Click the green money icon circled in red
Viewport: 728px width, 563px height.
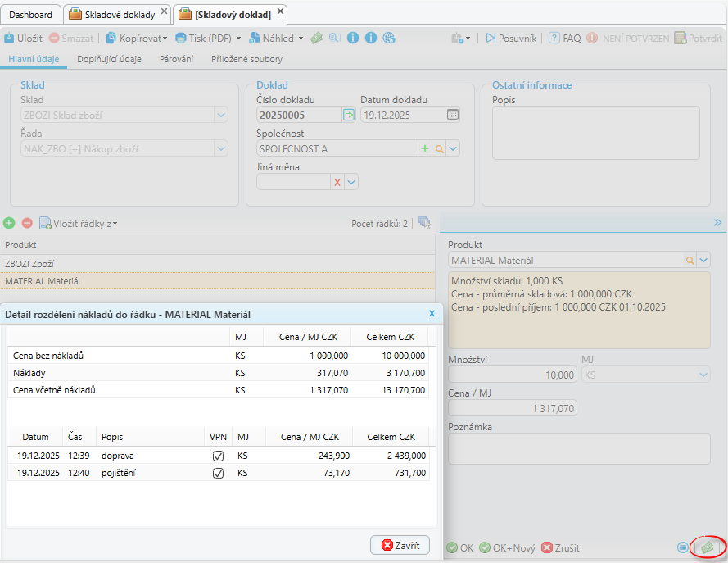tap(707, 547)
